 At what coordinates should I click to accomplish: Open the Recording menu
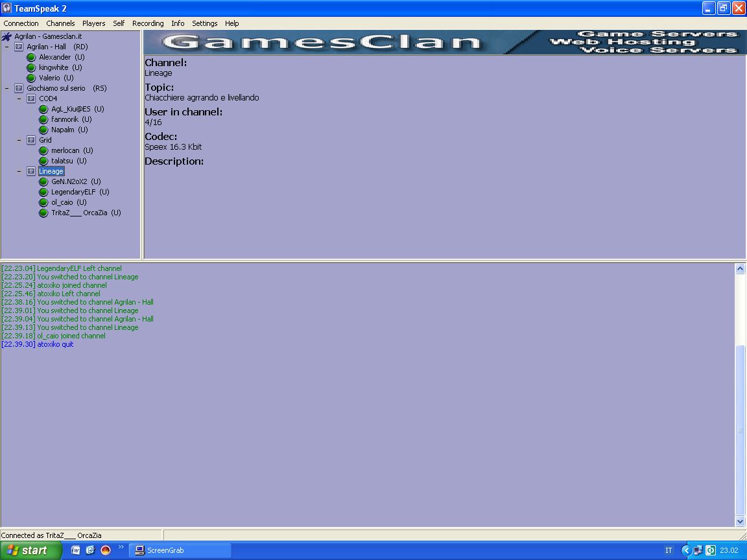pyautogui.click(x=148, y=23)
